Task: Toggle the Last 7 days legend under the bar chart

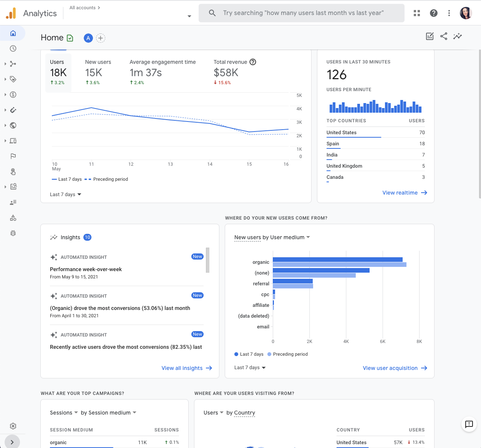Action: click(x=249, y=354)
